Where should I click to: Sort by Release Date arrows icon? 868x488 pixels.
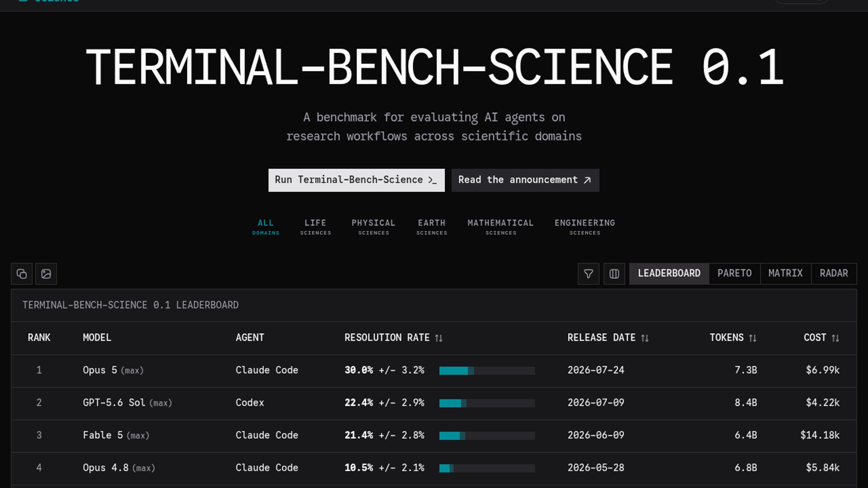pyautogui.click(x=645, y=338)
